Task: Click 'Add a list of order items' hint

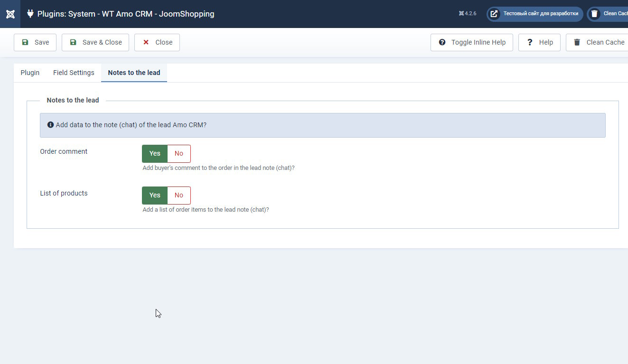Action: point(206,210)
